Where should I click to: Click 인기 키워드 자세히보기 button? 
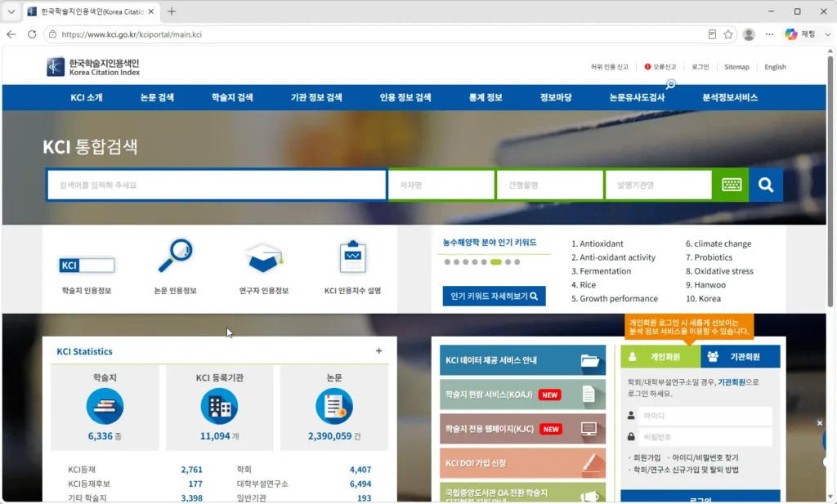tap(494, 296)
